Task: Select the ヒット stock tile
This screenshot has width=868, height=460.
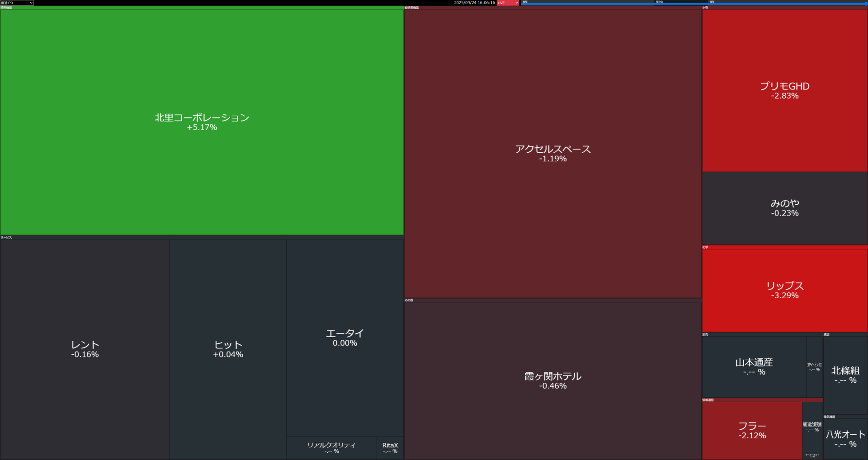Action: 228,349
